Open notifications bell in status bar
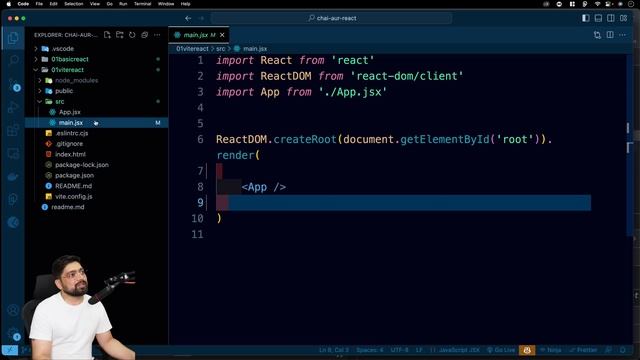This screenshot has width=640, height=360. tap(623, 350)
